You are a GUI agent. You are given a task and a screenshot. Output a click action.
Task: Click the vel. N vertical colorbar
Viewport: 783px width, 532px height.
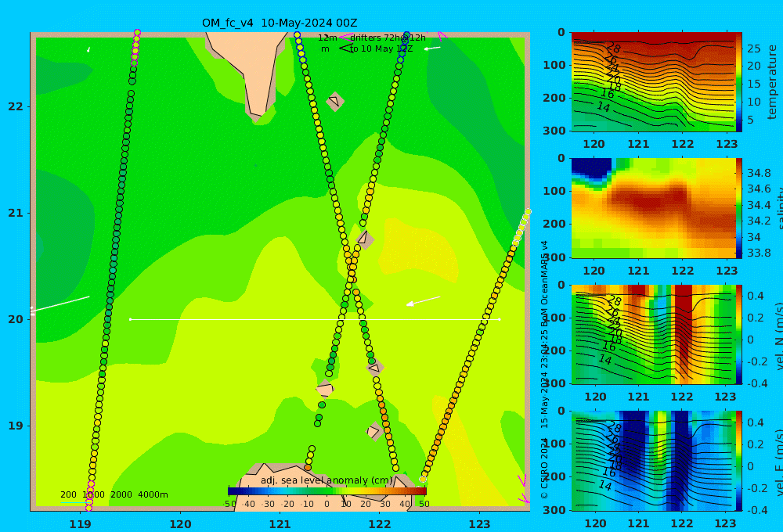(739, 334)
